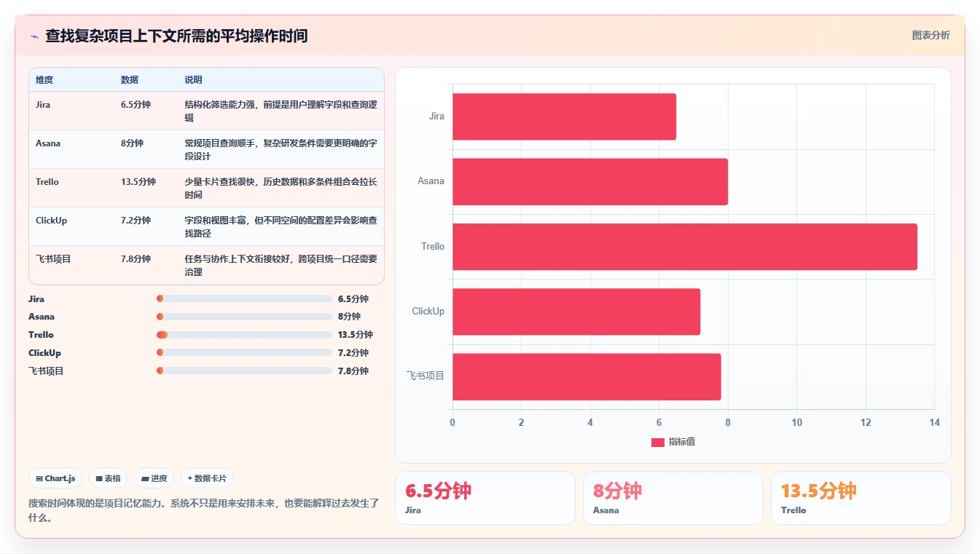Click the 飞书项目 bar in the chart

tap(587, 376)
